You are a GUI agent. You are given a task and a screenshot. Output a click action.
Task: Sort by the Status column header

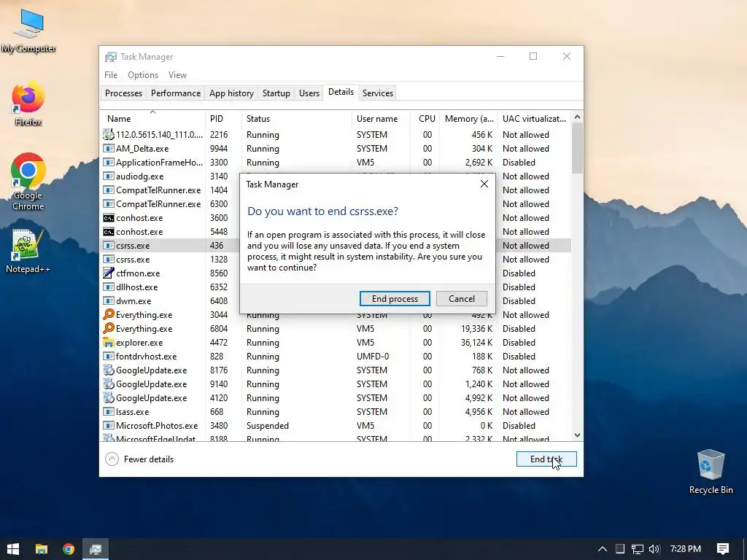tap(296, 119)
